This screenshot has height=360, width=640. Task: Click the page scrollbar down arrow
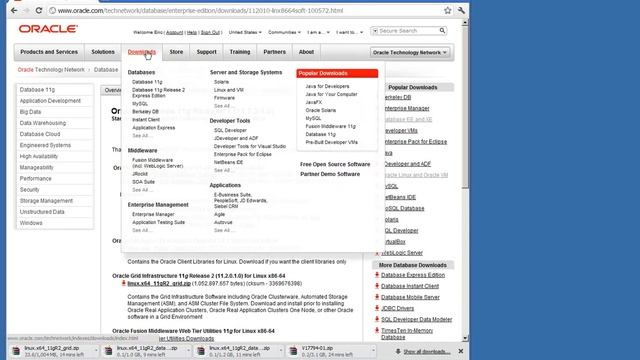[465, 338]
